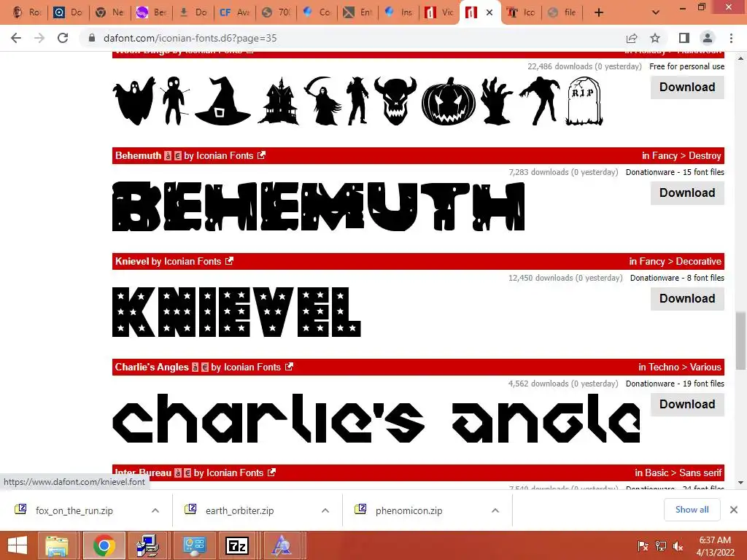Click the muted volume tray icon
Screen dimensions: 747x560
point(678,546)
